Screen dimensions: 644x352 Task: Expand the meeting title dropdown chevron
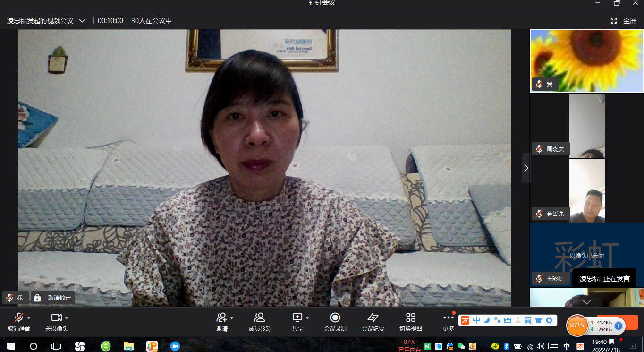[82, 21]
